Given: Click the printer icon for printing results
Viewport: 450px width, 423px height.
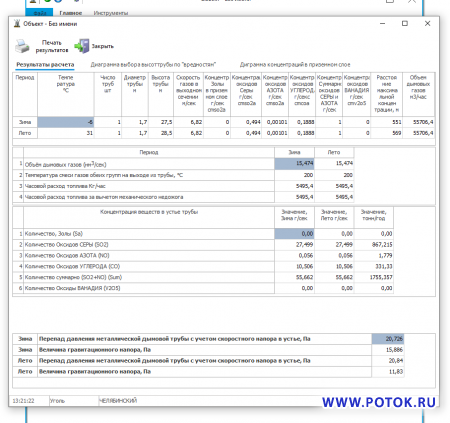Looking at the screenshot, I should coord(22,46).
